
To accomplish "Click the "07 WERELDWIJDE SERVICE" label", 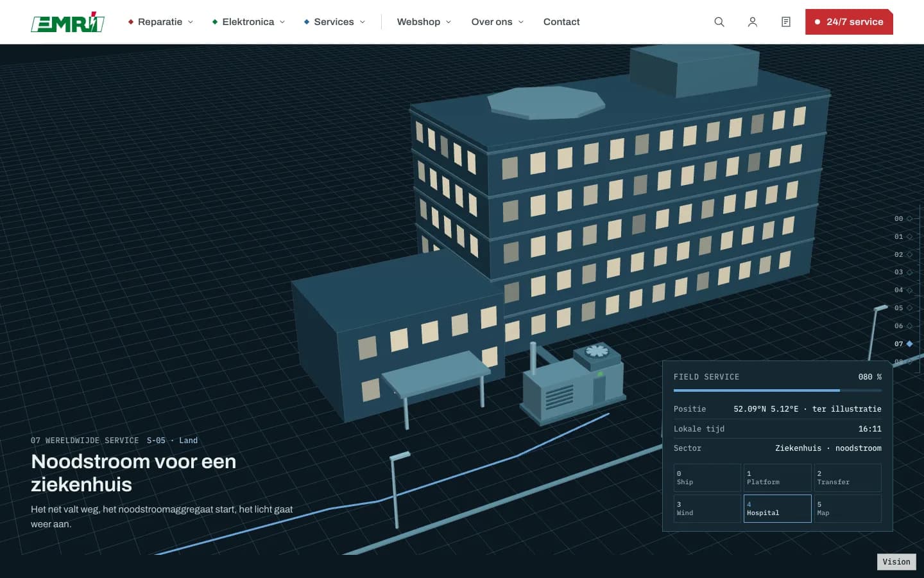I will pyautogui.click(x=85, y=441).
